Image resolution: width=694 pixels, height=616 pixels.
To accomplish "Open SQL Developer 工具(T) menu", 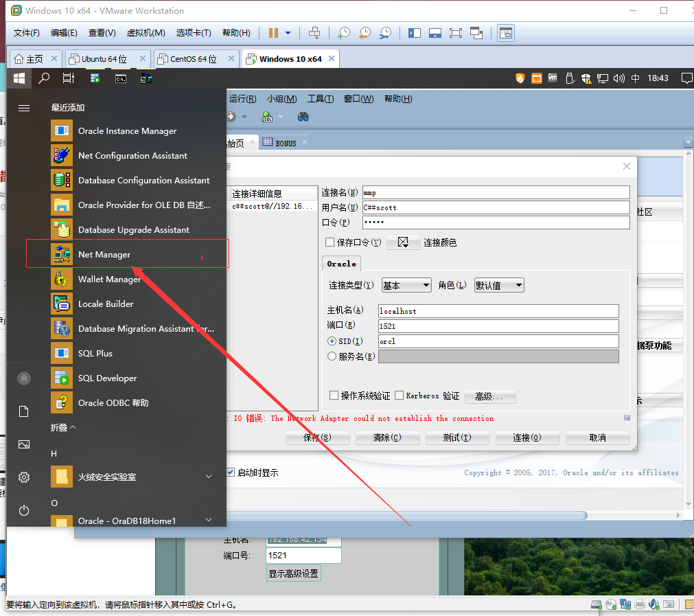I will tap(321, 99).
